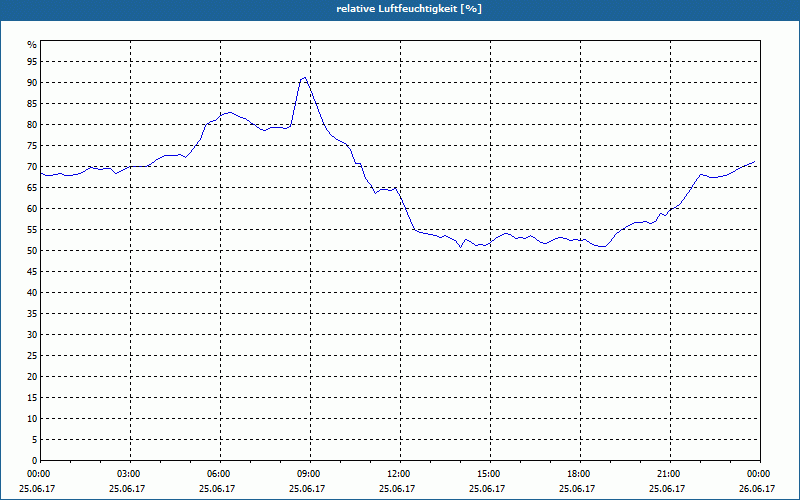
Task: Click the 18:00 time label
Action: click(578, 474)
